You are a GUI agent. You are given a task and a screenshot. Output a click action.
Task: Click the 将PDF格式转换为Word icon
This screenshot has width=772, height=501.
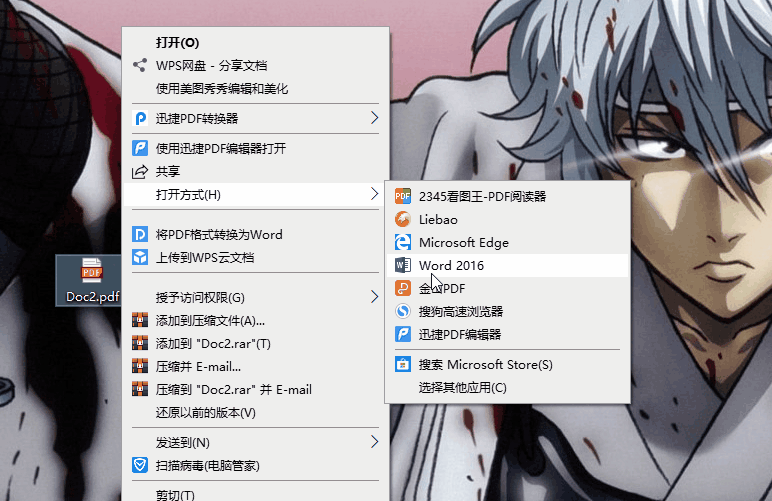pyautogui.click(x=140, y=234)
